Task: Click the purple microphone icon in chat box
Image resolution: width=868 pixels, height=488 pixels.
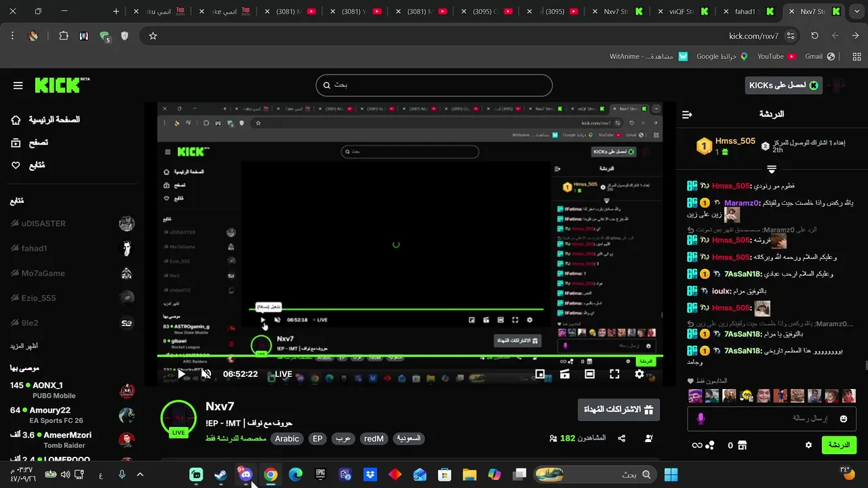Action: [x=701, y=419]
